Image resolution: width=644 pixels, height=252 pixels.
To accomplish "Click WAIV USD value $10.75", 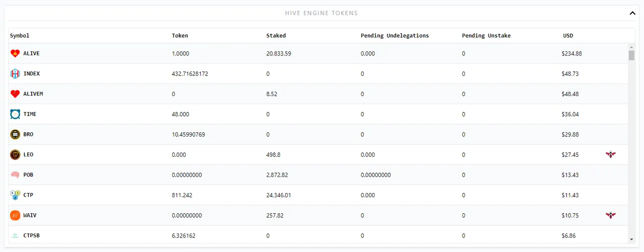I will (x=571, y=215).
